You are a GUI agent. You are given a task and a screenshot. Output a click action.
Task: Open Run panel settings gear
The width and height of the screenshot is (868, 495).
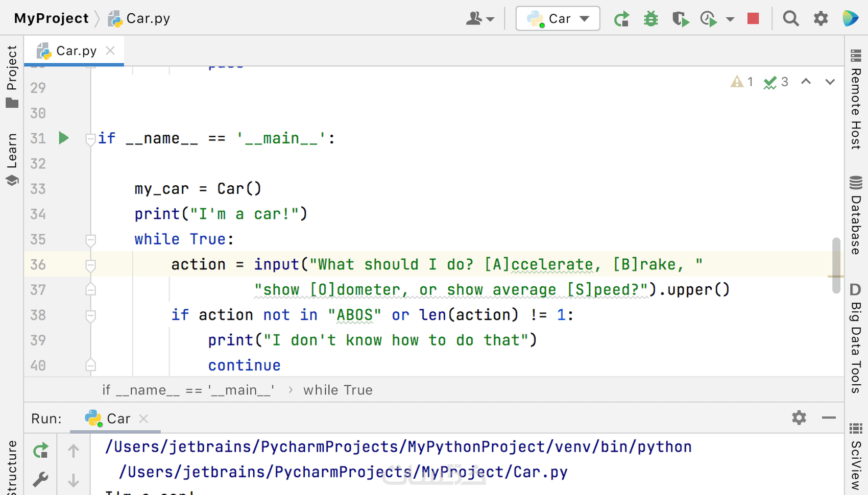click(799, 418)
